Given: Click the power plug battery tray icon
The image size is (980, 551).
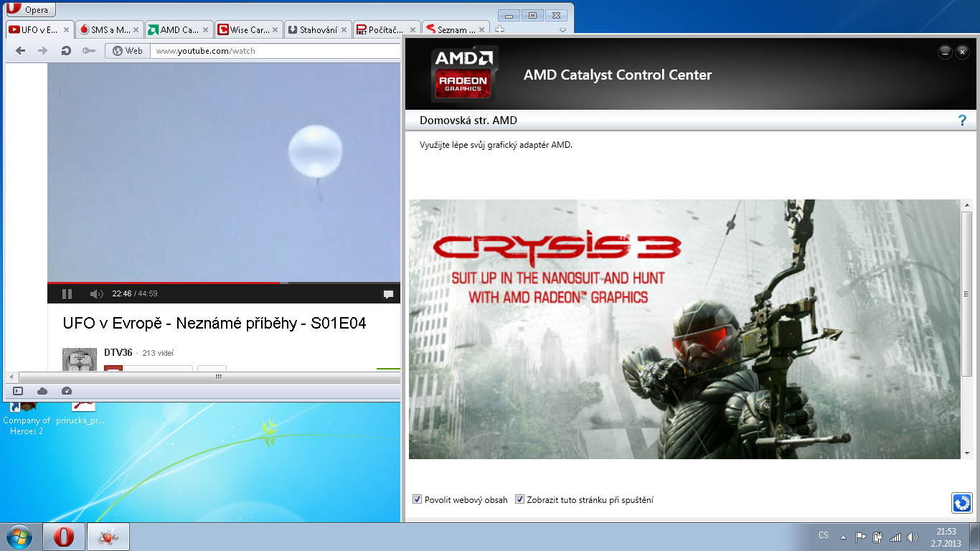Looking at the screenshot, I should 877,537.
